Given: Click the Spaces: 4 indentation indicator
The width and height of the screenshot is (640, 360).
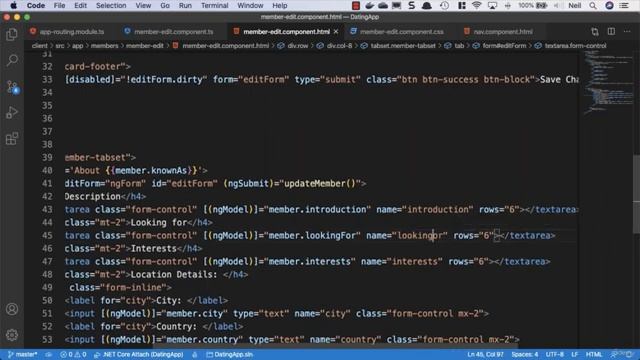Looking at the screenshot, I should [x=525, y=354].
